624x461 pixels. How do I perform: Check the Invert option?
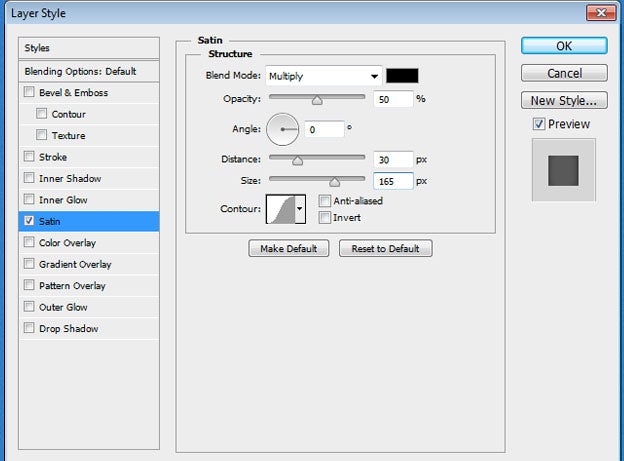tap(325, 217)
